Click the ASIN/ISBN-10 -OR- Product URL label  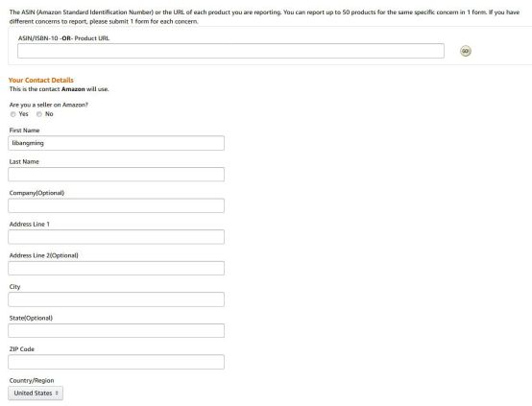point(63,38)
